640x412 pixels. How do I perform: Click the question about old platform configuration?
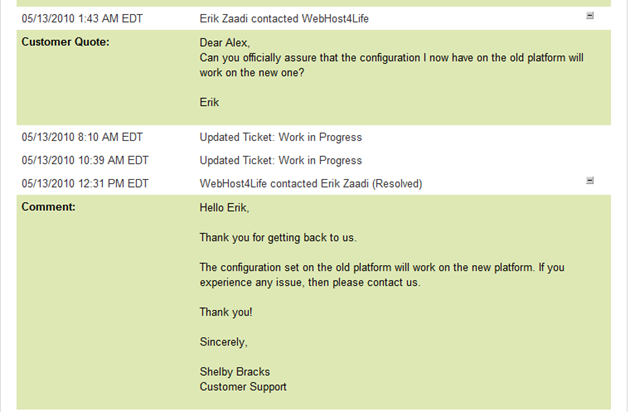coord(391,65)
